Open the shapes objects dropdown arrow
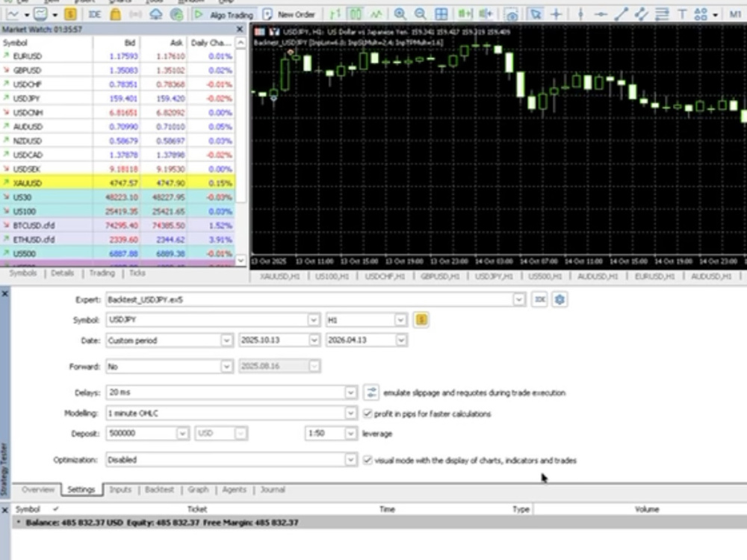The width and height of the screenshot is (747, 560). 715,15
